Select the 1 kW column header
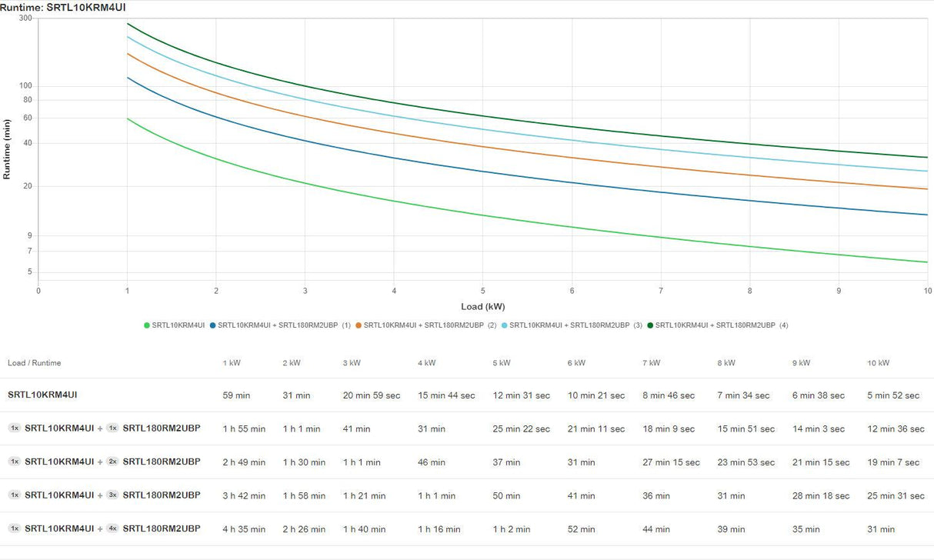934x560 pixels. click(x=232, y=363)
